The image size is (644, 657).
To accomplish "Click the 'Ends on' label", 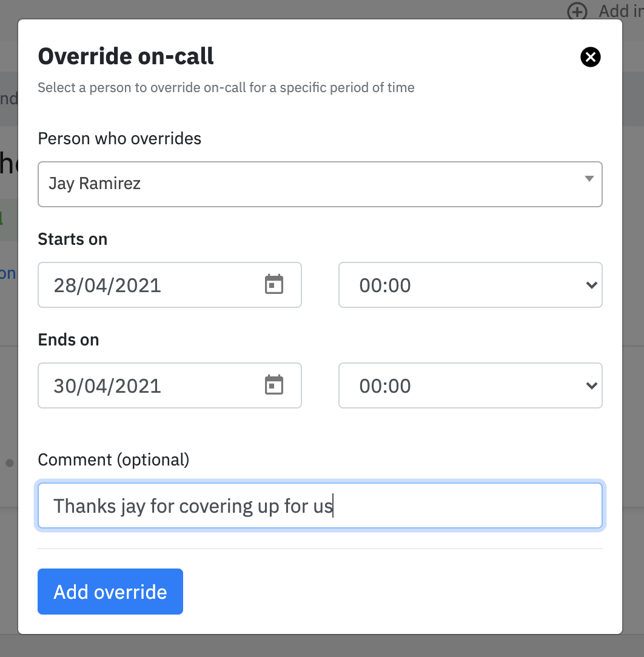I will point(69,340).
